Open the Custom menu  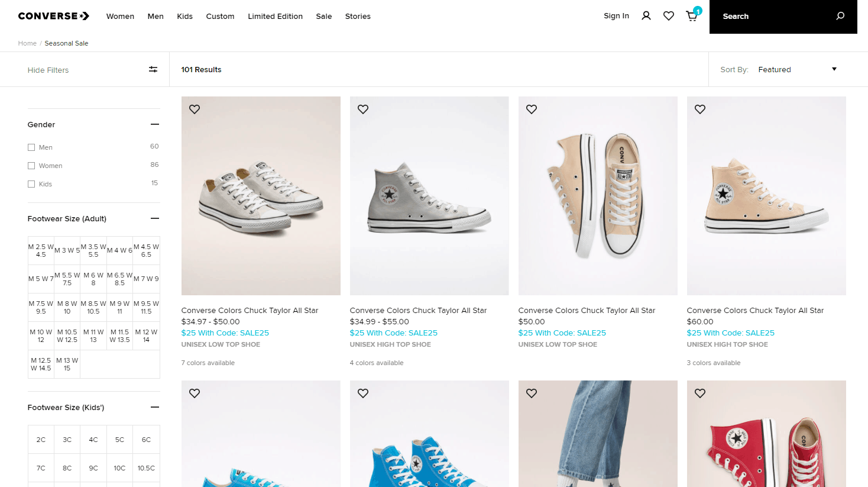(x=220, y=16)
